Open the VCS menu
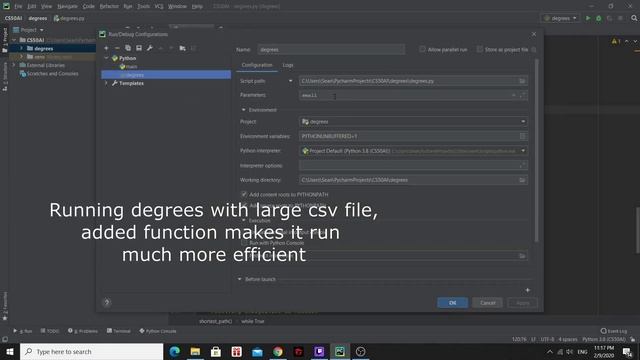This screenshot has height=360, width=640. (159, 7)
